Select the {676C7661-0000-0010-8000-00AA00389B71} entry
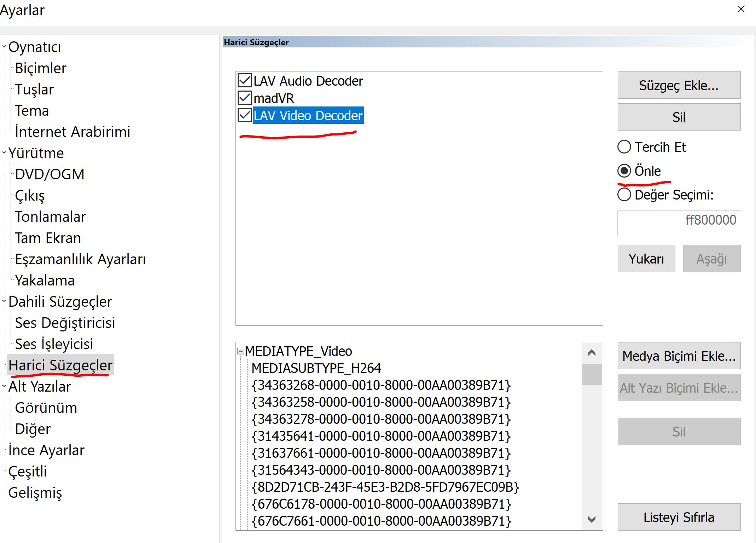This screenshot has width=756, height=543. pos(381,521)
